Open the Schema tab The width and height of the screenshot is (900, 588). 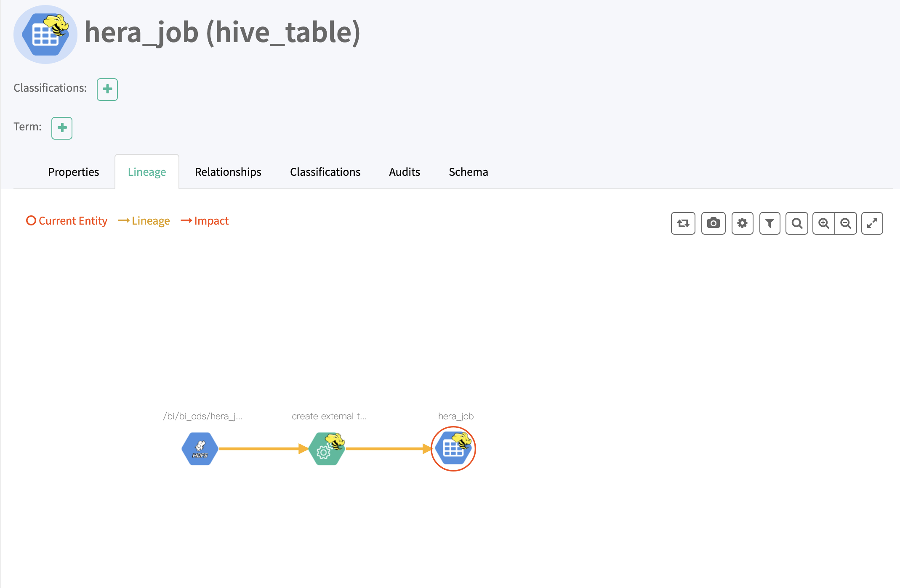coord(468,172)
